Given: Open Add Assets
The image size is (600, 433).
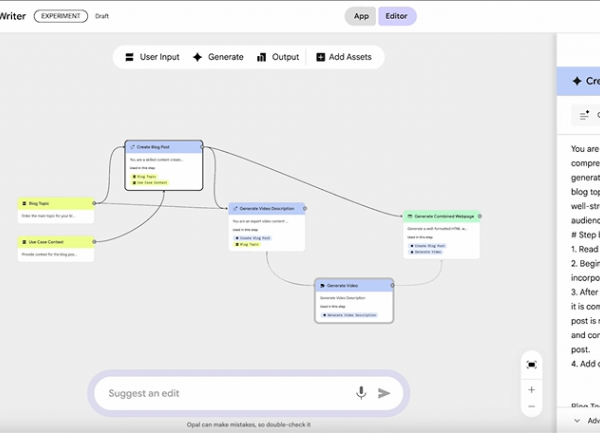Looking at the screenshot, I should [x=344, y=57].
